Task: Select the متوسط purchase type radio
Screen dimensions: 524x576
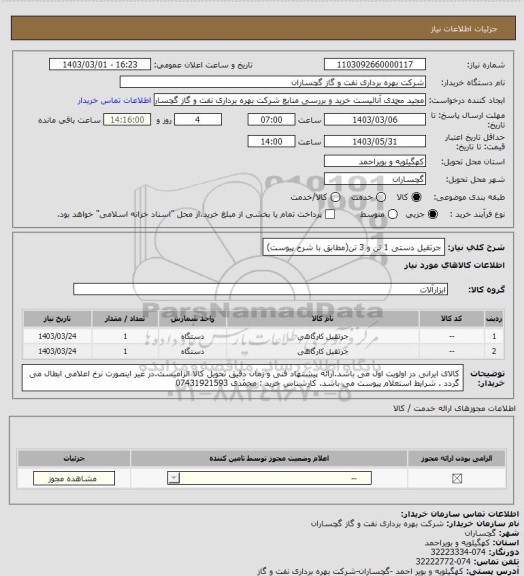Action: 392,214
